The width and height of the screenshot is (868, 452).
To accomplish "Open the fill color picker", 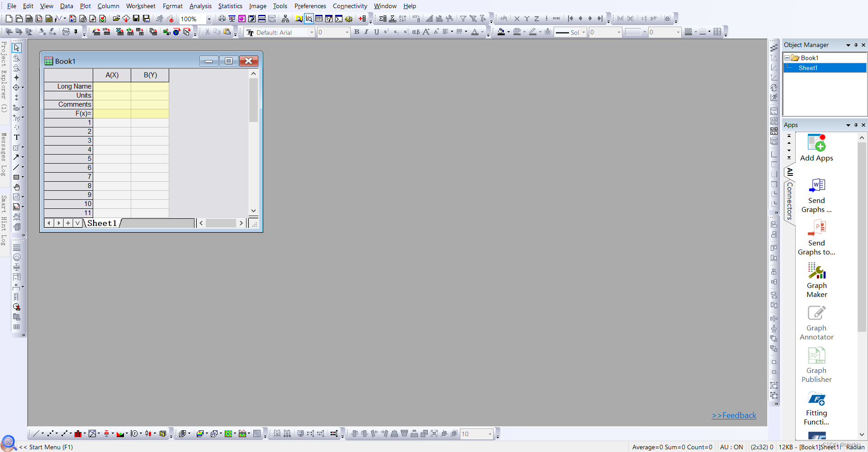I will coord(501,32).
